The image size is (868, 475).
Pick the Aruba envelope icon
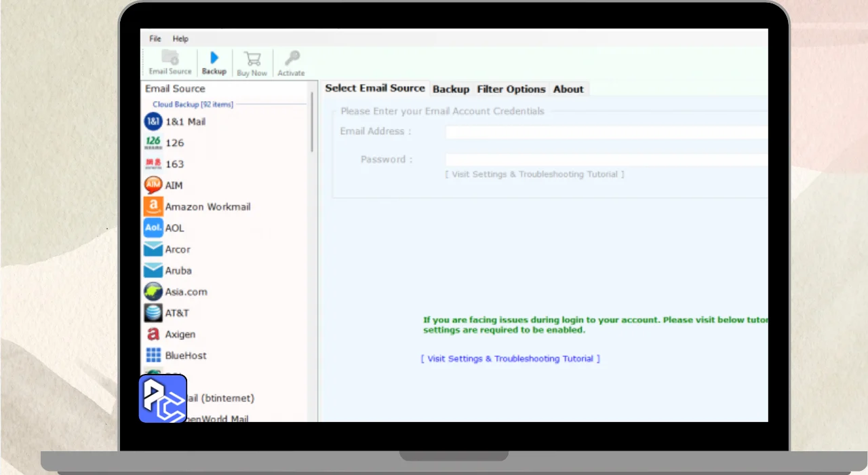click(x=153, y=270)
